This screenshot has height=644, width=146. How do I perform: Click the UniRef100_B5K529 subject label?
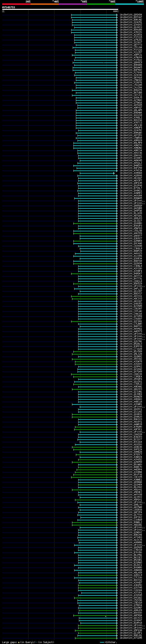tap(131, 284)
